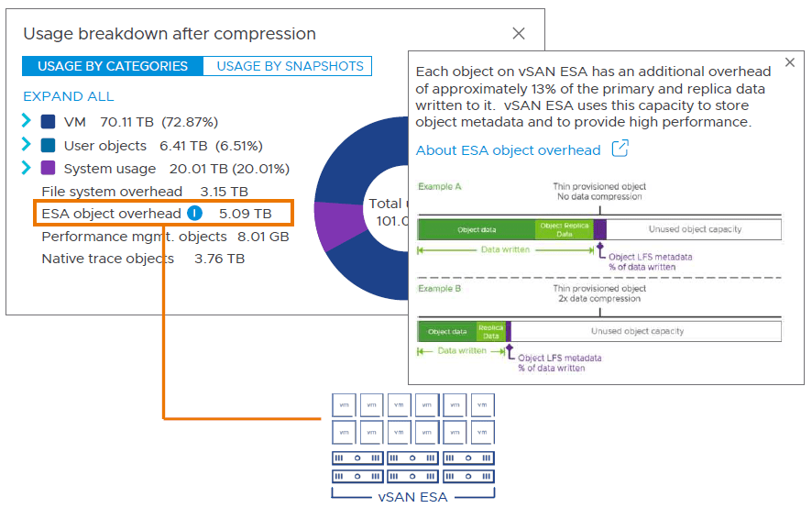Expand the VM category row
Screen dimensions: 812x508
pyautogui.click(x=27, y=121)
